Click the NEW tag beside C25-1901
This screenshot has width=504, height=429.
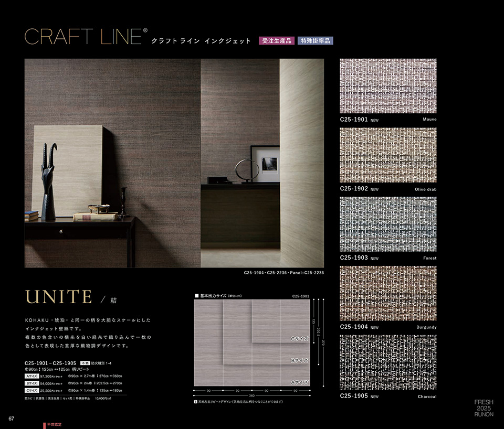coord(374,121)
